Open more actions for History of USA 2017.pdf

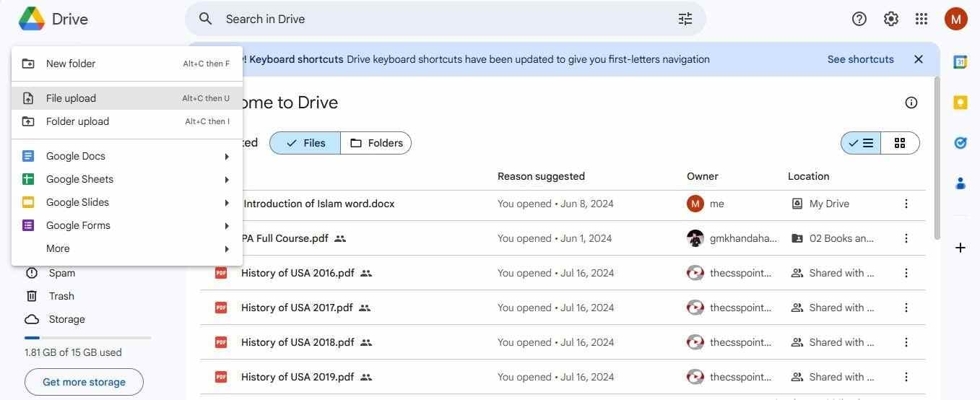tap(906, 308)
